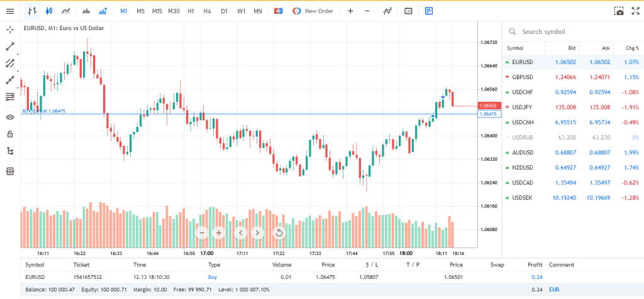
Task: Sort Market Watch by Symbol column
Action: pos(515,48)
